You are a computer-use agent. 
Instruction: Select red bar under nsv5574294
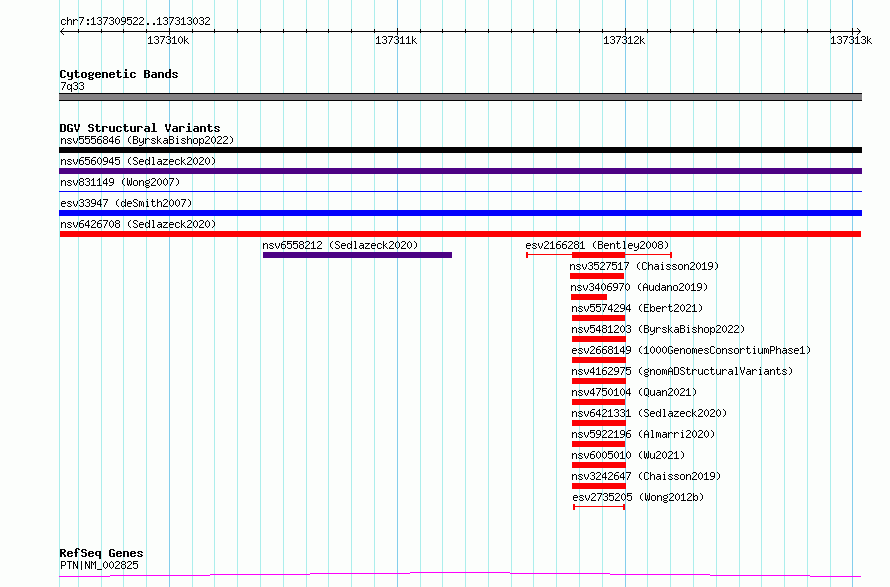[x=598, y=318]
